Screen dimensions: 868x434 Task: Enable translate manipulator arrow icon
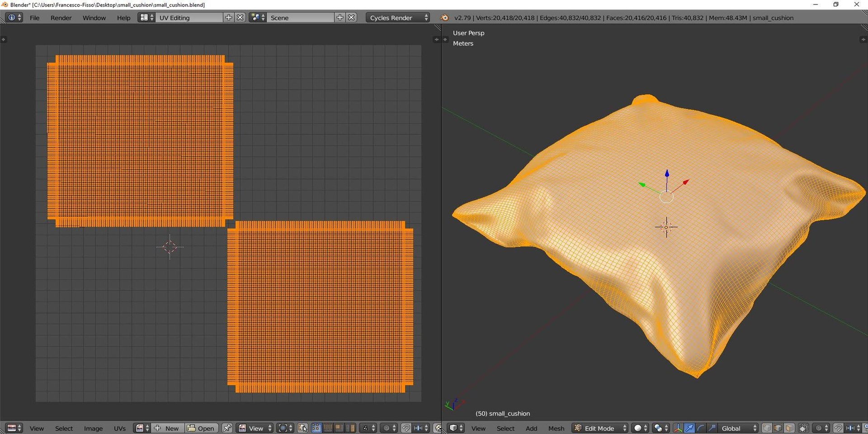point(689,428)
